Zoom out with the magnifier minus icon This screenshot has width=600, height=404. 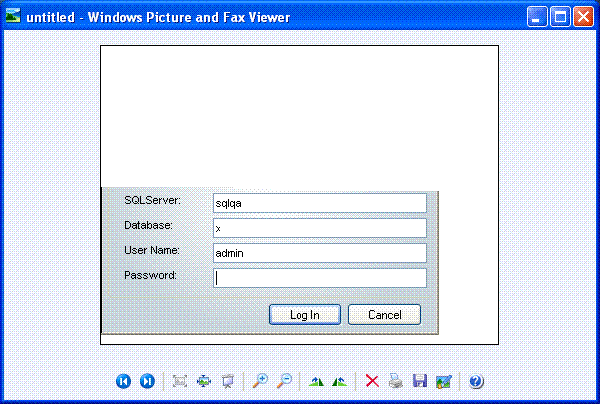[x=284, y=381]
